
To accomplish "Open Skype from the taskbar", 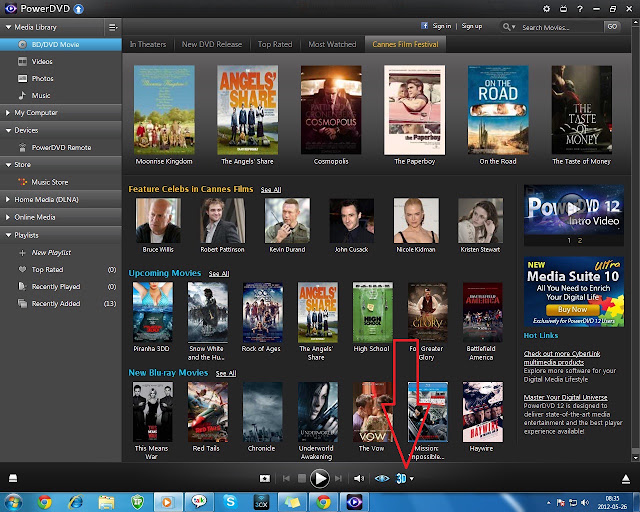I will tap(230, 502).
